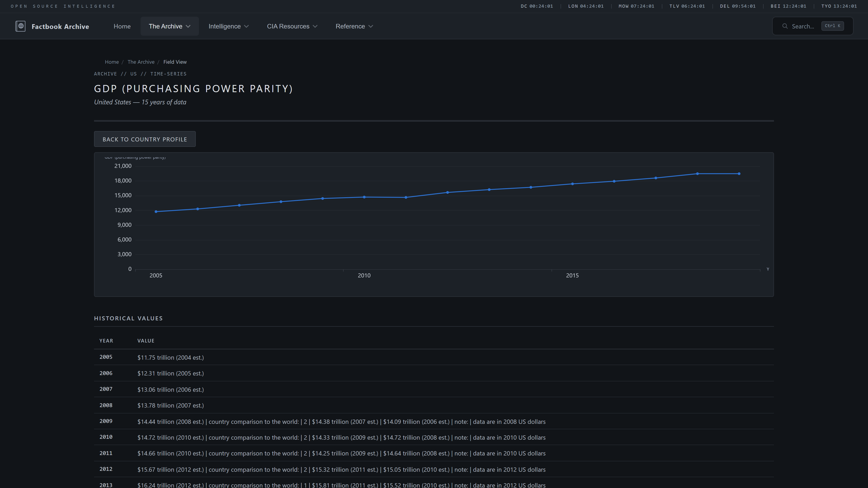Select the Field View breadcrumb

(175, 62)
